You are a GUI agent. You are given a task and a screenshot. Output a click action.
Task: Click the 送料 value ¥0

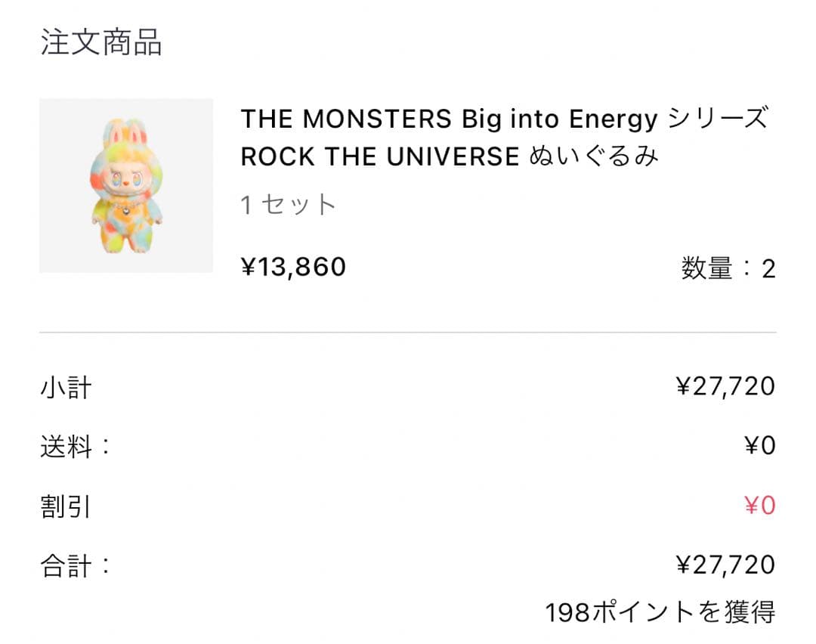[759, 446]
